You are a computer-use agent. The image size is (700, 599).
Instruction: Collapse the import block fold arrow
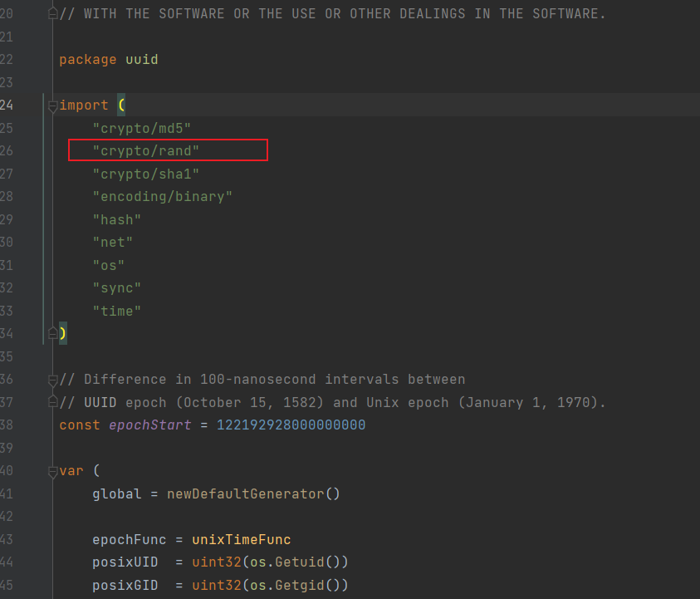coord(53,106)
